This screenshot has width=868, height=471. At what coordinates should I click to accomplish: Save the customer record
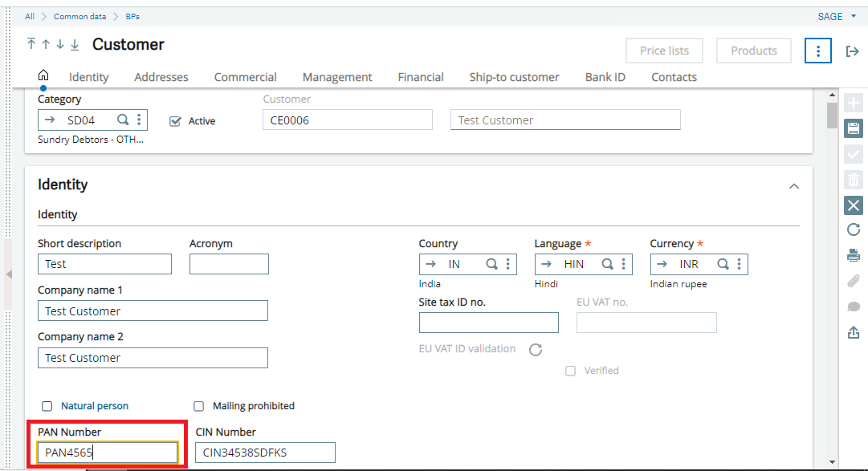pos(853,128)
